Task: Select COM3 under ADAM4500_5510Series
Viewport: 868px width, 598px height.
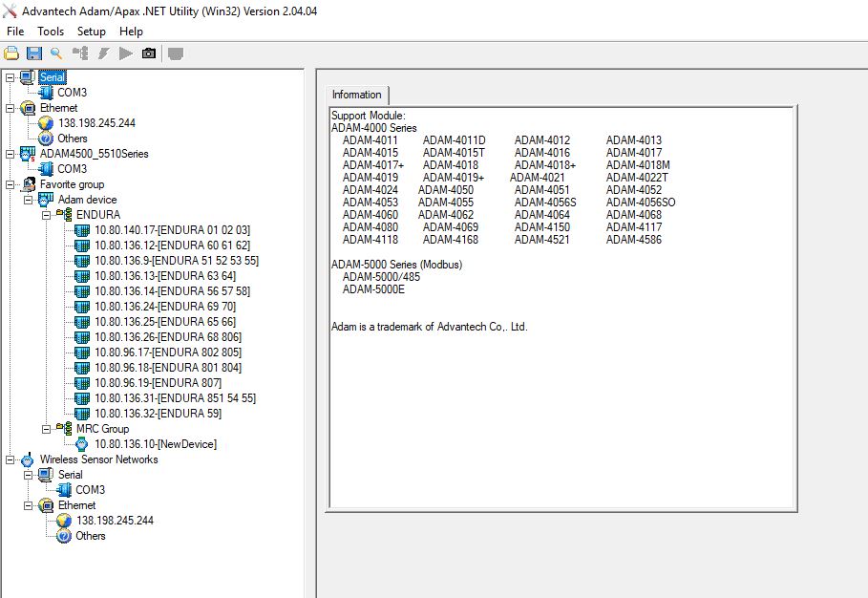Action: coord(72,169)
